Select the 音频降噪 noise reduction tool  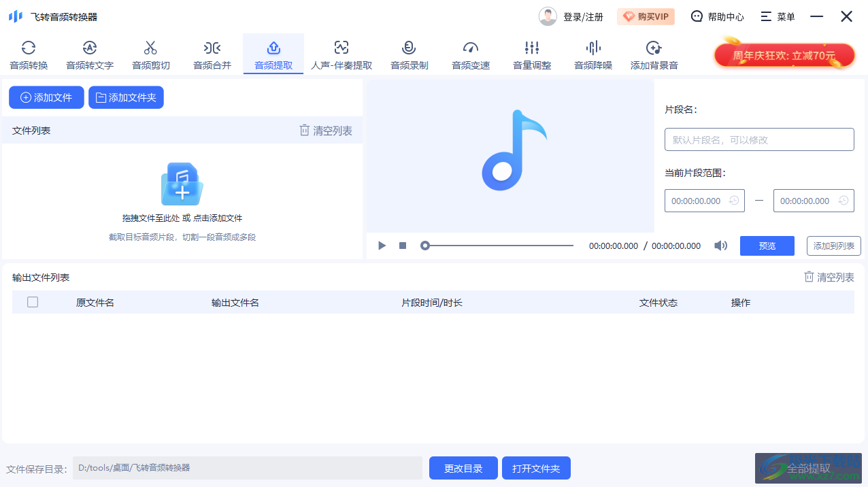coord(592,54)
